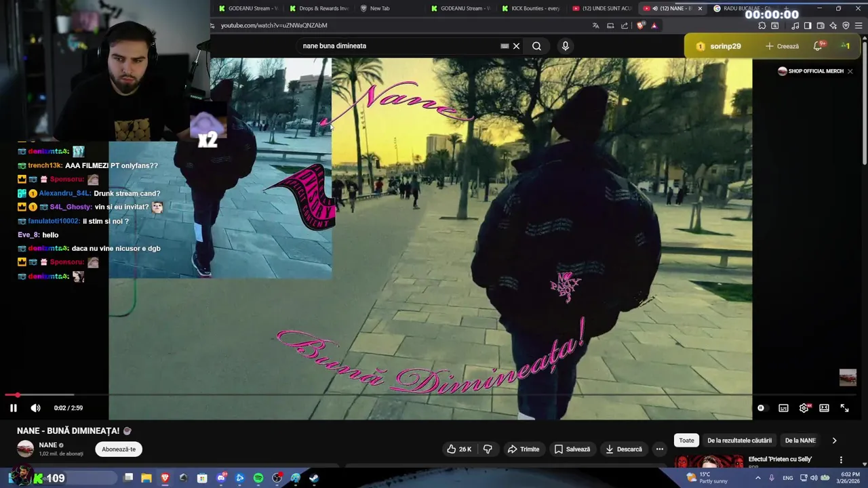Open the NANE channel avatar
868x488 pixels.
click(25, 449)
